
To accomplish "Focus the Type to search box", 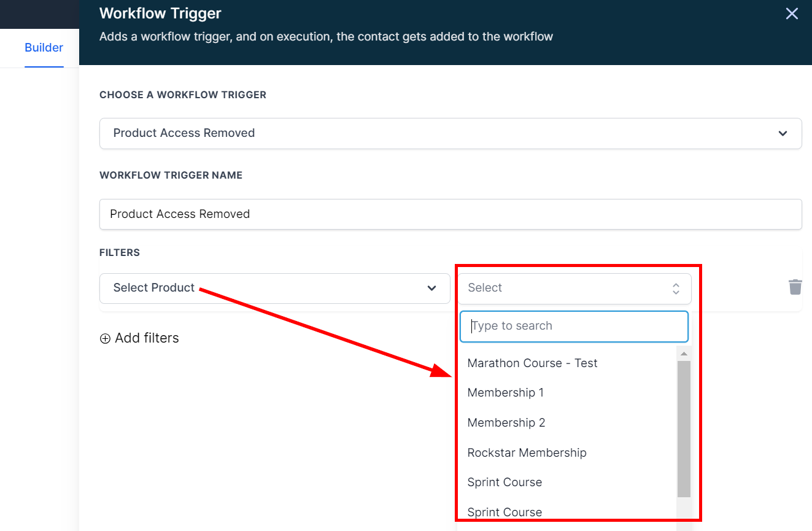I will point(574,326).
